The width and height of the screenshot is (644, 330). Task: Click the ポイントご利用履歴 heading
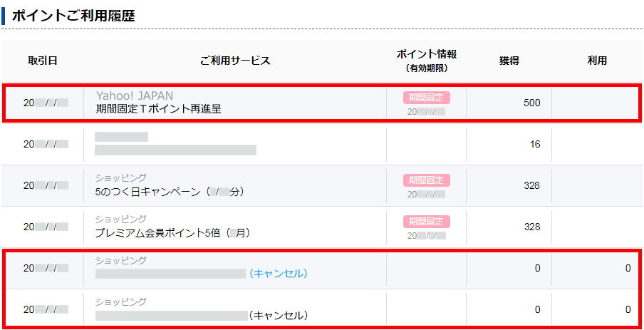pyautogui.click(x=73, y=16)
